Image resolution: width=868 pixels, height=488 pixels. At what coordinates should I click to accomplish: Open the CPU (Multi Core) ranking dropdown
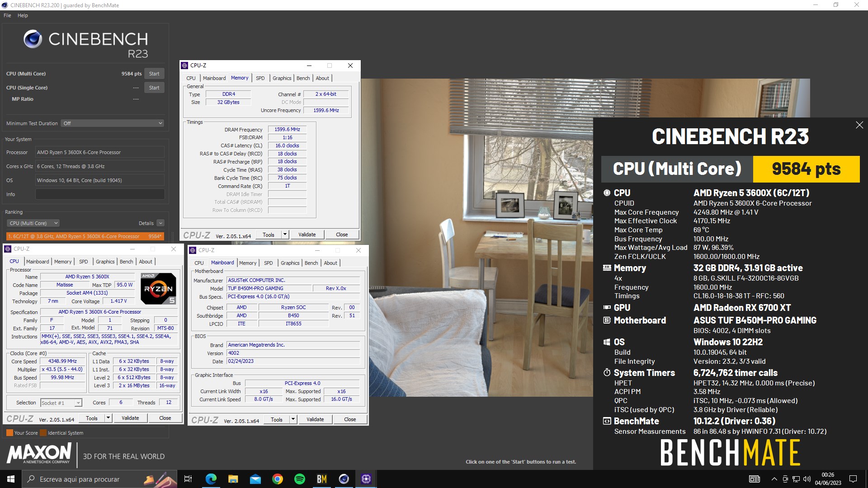[33, 223]
